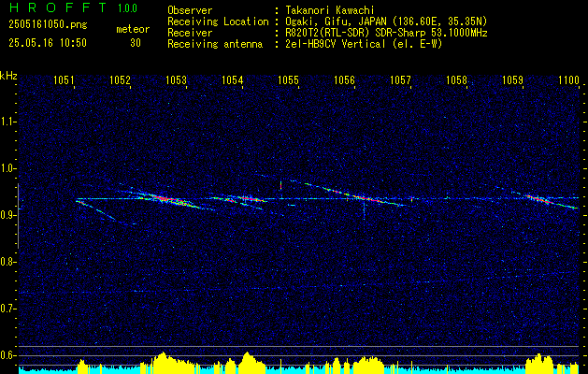
Task: Click the HROFFT title text
Action: point(58,7)
